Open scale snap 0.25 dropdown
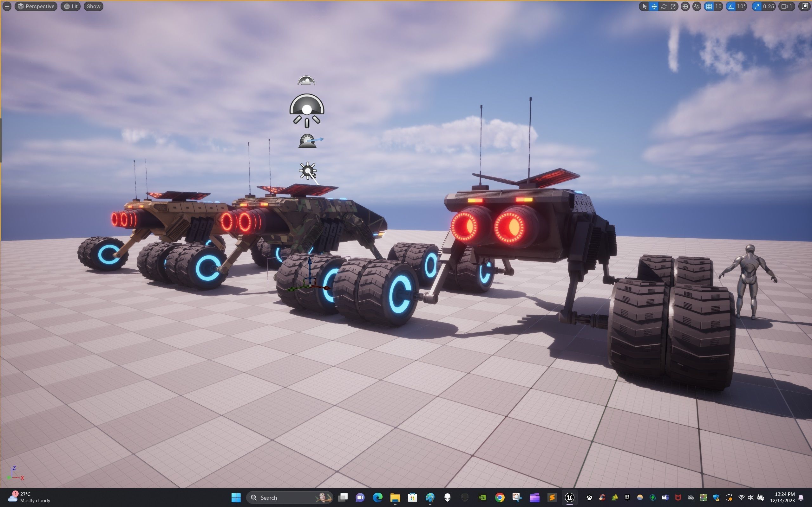 click(x=768, y=6)
